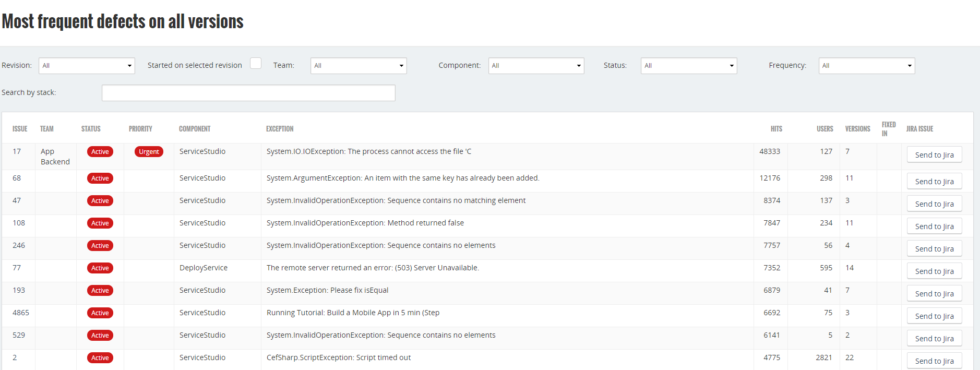Click Send to Jira for issue 108
Viewport: 980px width, 370px height.
click(x=934, y=226)
